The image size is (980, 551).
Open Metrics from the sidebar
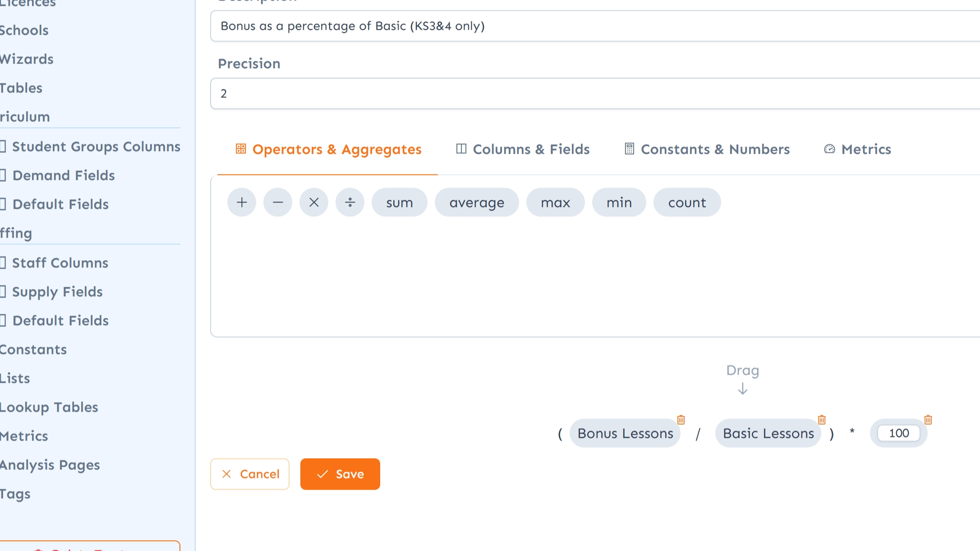tap(23, 436)
